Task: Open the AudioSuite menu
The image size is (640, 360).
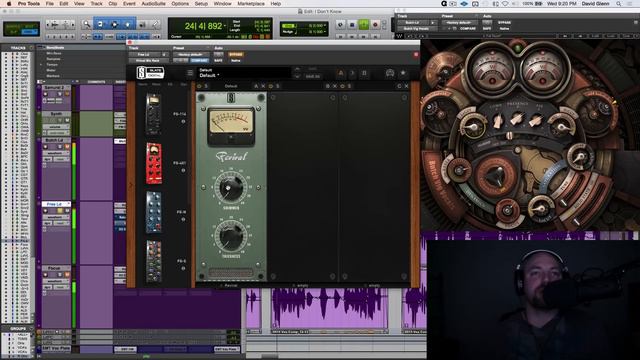Action: 153,4
